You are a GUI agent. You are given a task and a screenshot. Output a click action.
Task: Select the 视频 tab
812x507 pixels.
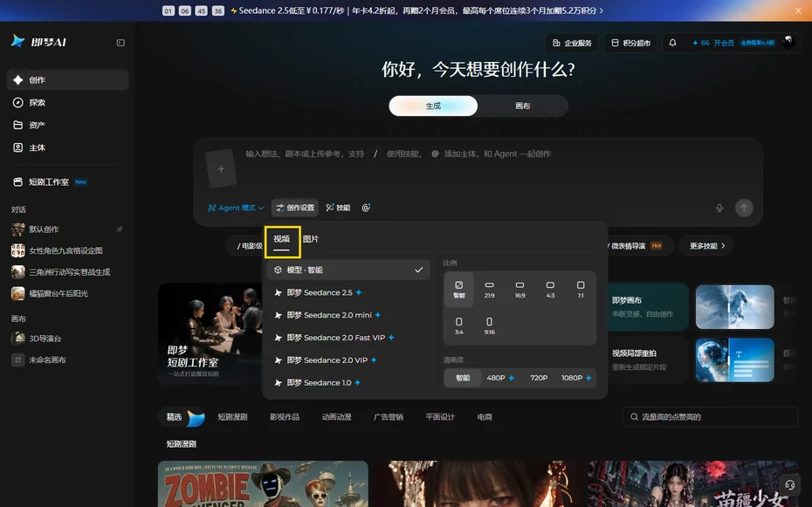pyautogui.click(x=282, y=239)
